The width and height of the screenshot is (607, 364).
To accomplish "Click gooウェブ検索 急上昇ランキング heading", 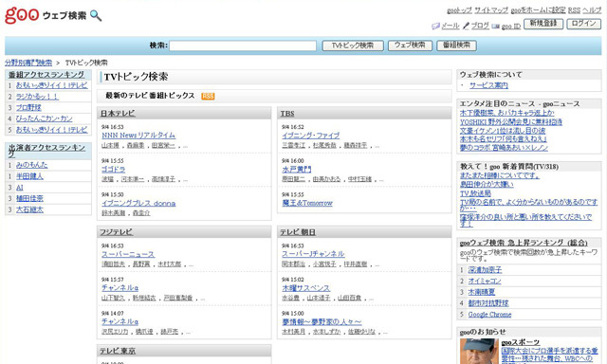I will (524, 243).
